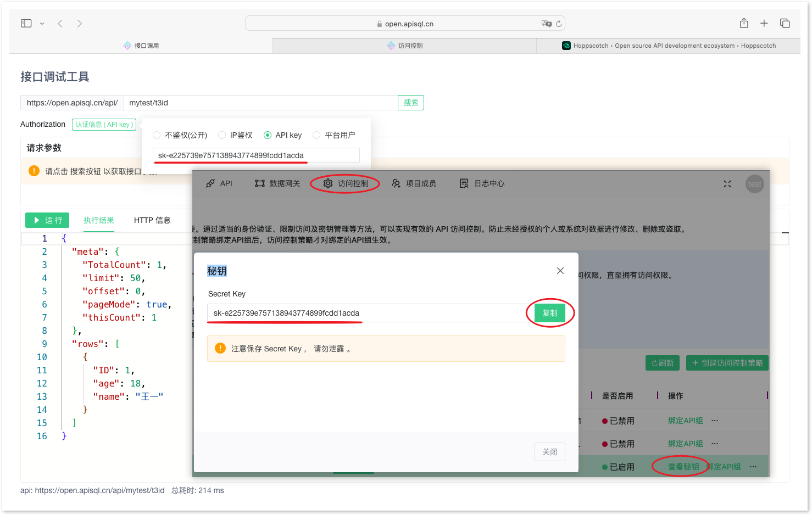Viewport: 812px width, 515px height.
Task: Toggle the Safari sidebar icon
Action: 26,23
